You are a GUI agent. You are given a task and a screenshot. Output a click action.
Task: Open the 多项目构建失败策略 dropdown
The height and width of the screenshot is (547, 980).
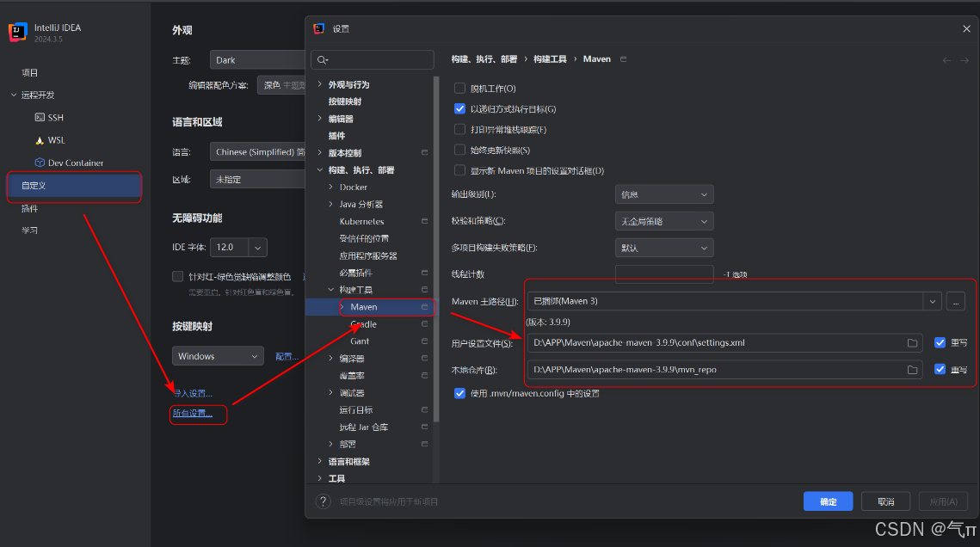click(663, 248)
